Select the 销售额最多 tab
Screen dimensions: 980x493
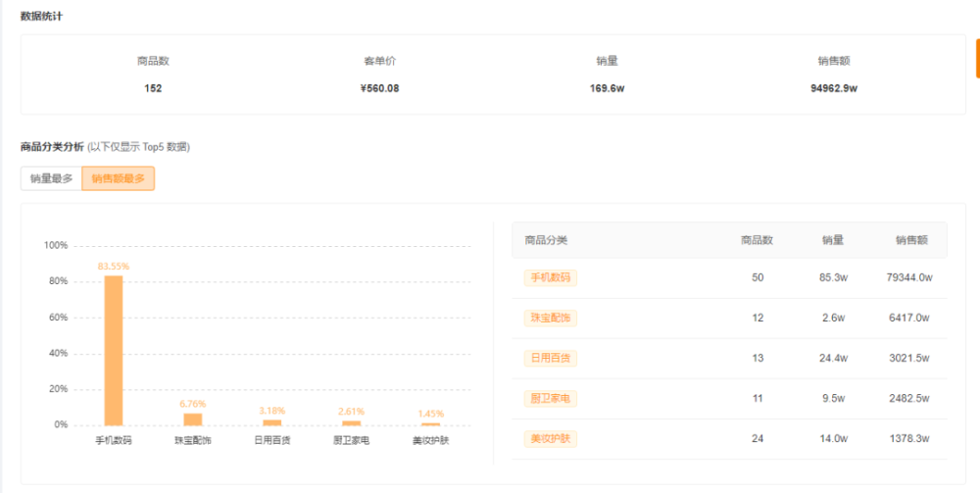coord(119,178)
